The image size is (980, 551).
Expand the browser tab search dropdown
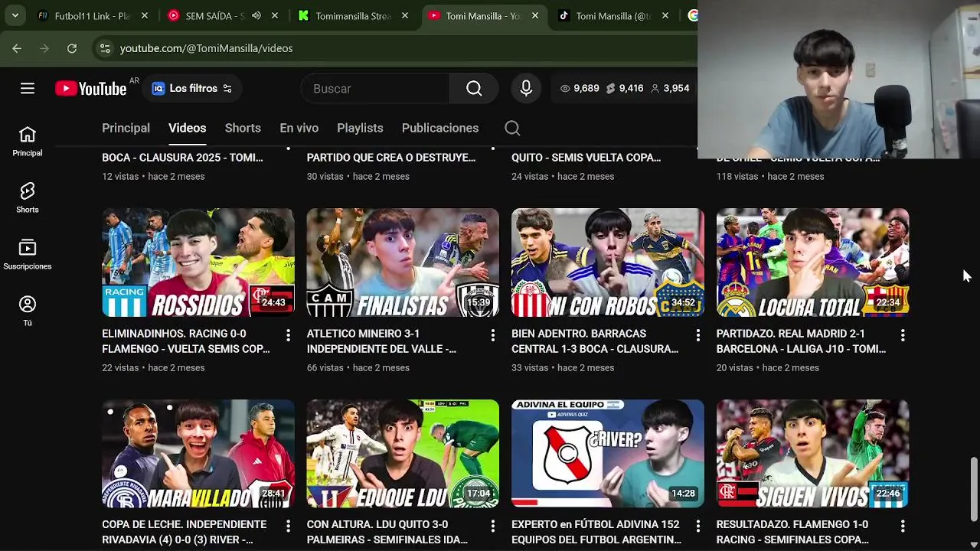pos(15,15)
